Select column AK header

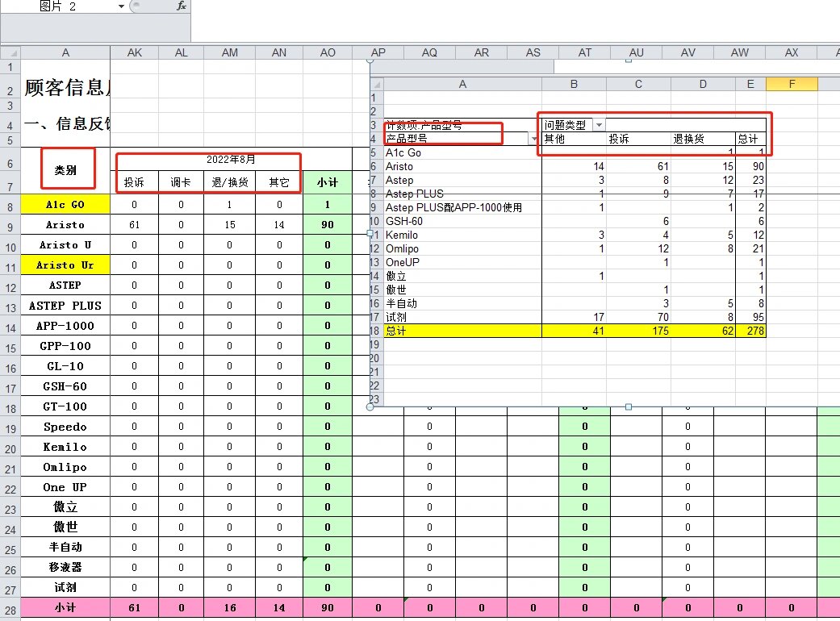point(135,52)
